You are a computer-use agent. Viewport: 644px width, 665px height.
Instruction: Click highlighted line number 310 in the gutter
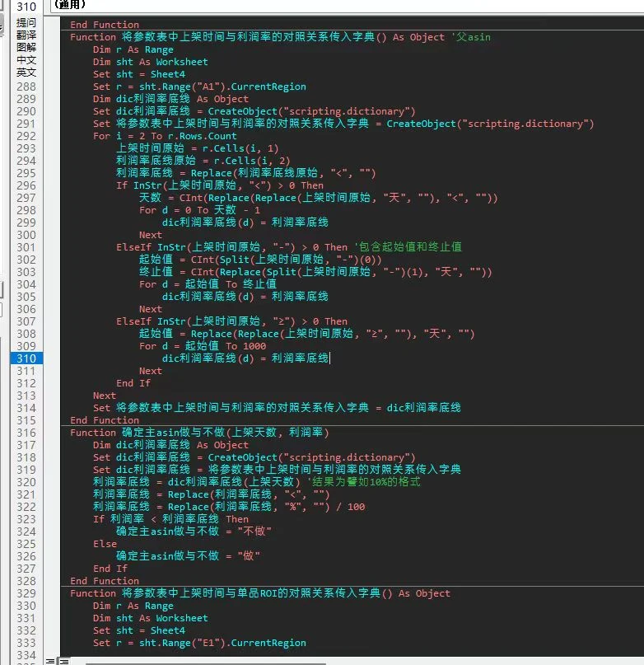tap(26, 358)
